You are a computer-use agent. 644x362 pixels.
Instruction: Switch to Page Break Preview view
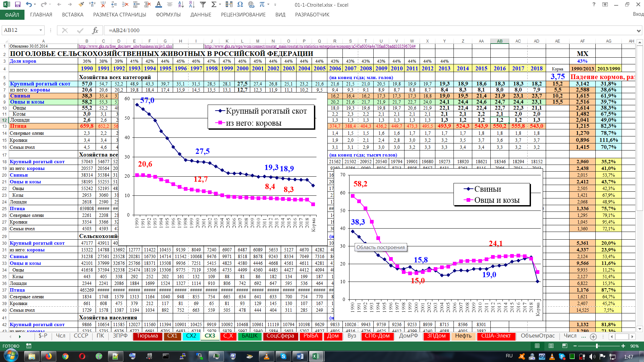[565, 346]
